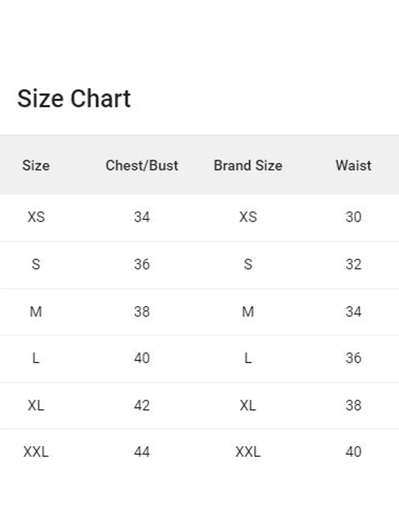Click chest value 44 in XXL row
This screenshot has width=399, height=532.
tap(142, 452)
